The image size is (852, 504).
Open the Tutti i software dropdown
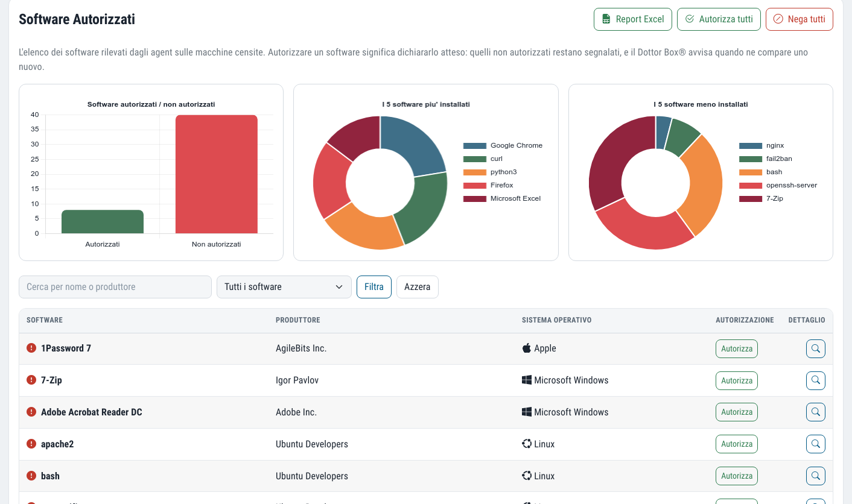(x=284, y=287)
